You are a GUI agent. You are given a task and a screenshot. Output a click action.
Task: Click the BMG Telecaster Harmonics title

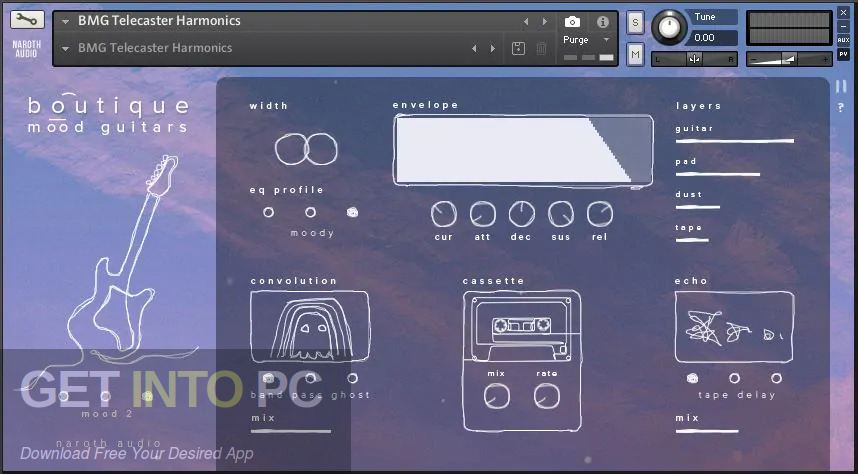coord(159,21)
